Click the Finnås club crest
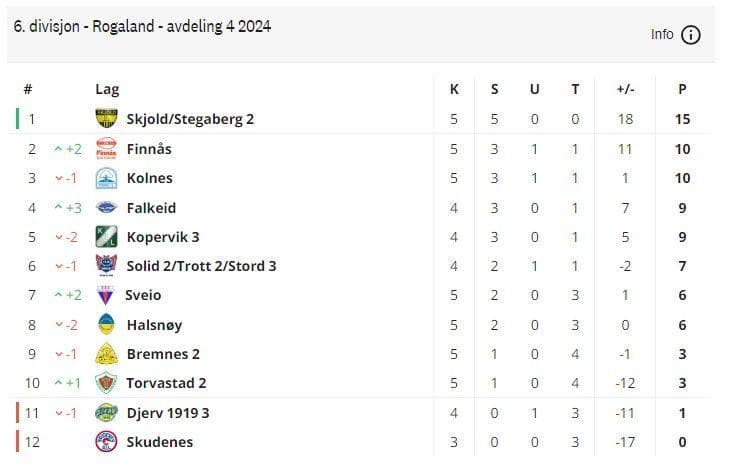Screen dimensions: 736x468 pos(106,149)
